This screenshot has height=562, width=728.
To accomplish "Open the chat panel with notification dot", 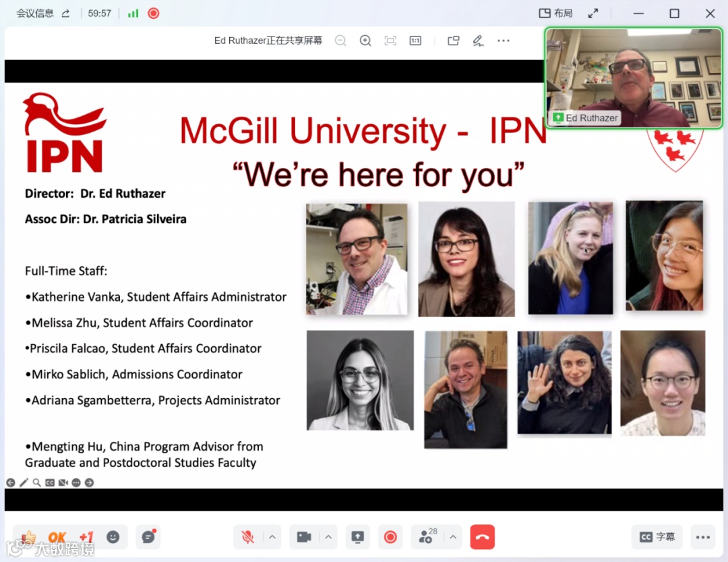I will pyautogui.click(x=148, y=537).
